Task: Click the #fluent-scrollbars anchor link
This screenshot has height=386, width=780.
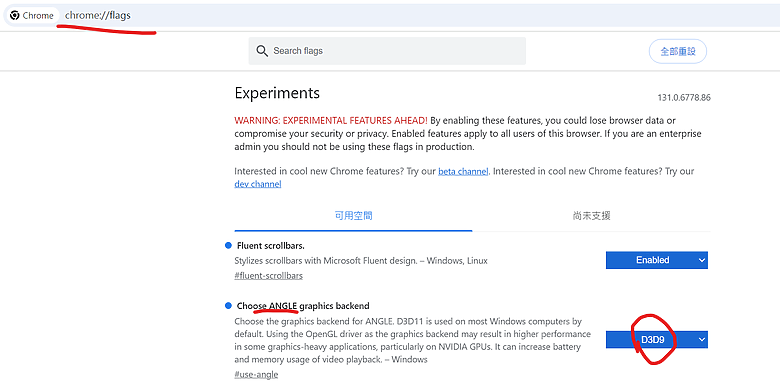Action: tap(268, 276)
